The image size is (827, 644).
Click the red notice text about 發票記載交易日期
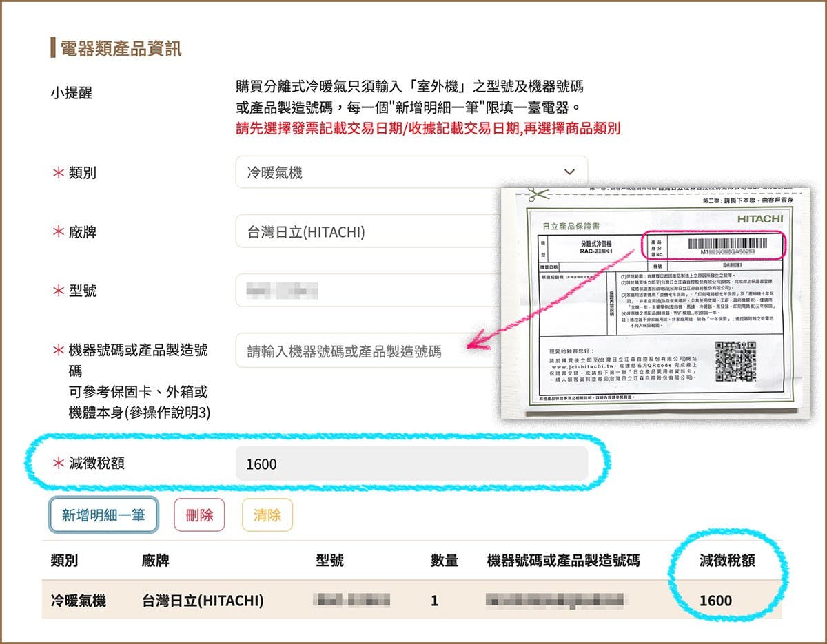428,127
